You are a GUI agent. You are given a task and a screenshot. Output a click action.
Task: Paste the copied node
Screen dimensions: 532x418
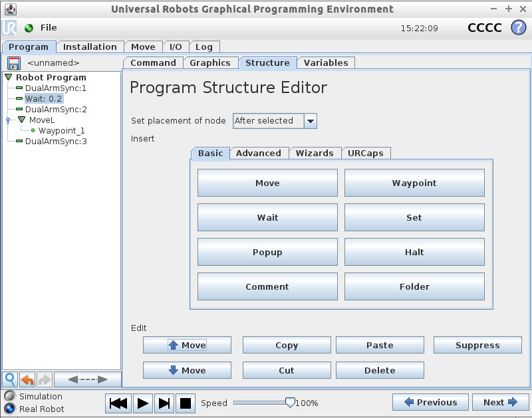click(380, 345)
